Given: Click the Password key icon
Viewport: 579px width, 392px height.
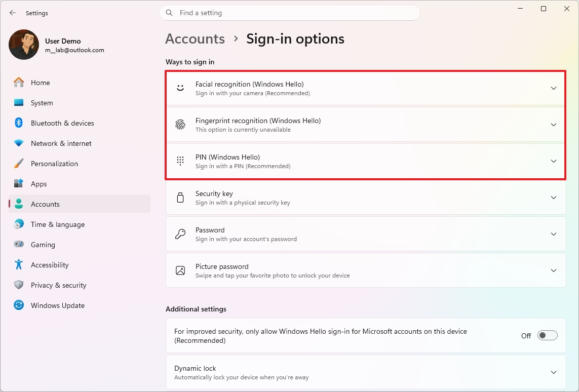Looking at the screenshot, I should [x=180, y=233].
